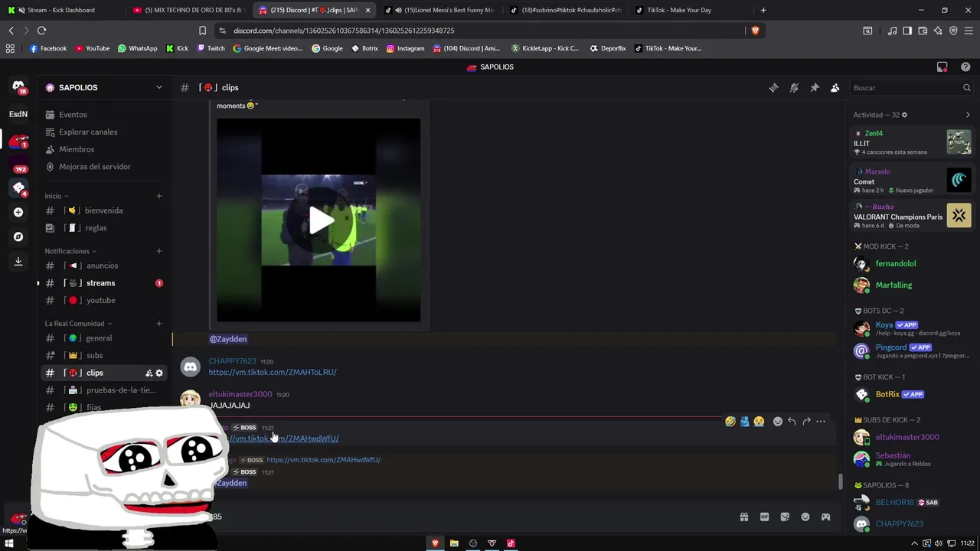Open new browser tab plus button
The width and height of the screenshot is (980, 551).
click(x=763, y=10)
